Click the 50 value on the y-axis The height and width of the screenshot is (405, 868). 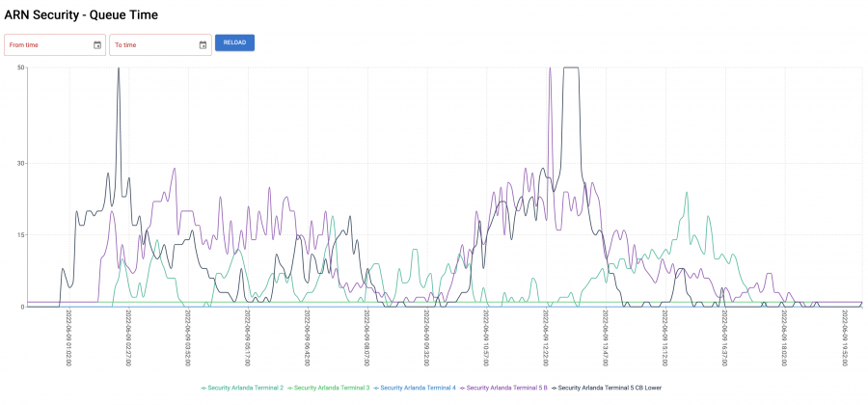tap(20, 67)
